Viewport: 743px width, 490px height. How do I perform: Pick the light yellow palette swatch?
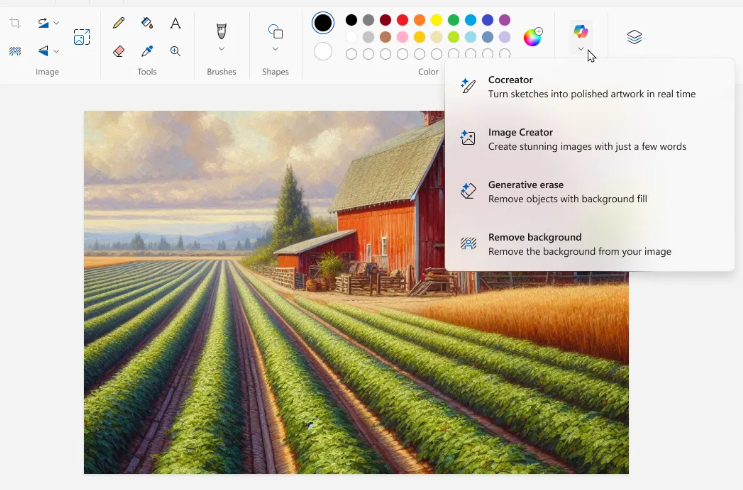(436, 37)
